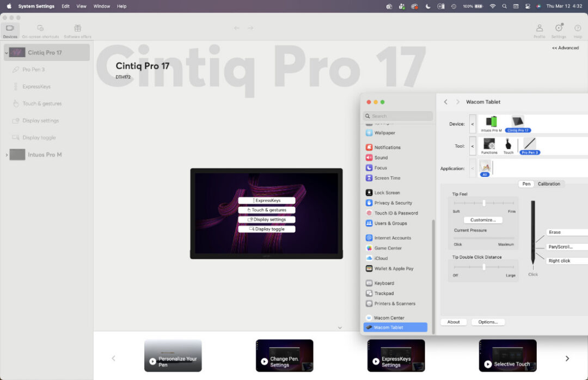588x380 pixels.
Task: Click the Tool row left arrow
Action: [x=473, y=146]
